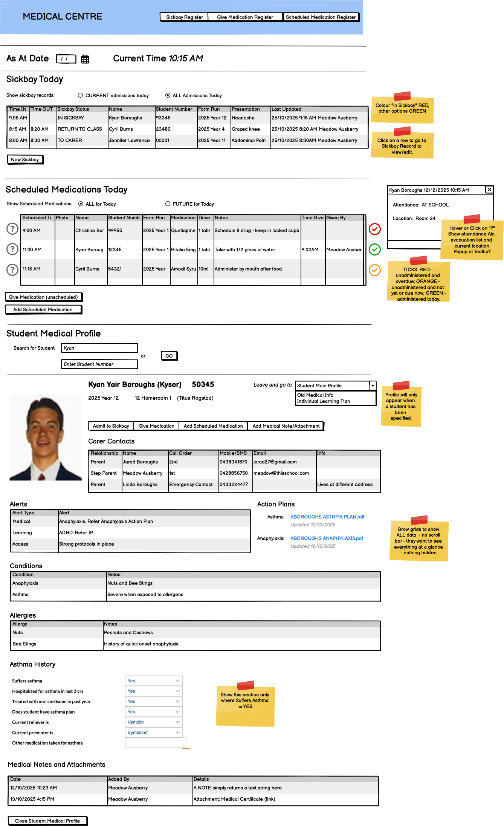Click the Enter Student Number field
504x826 pixels.
[x=99, y=364]
